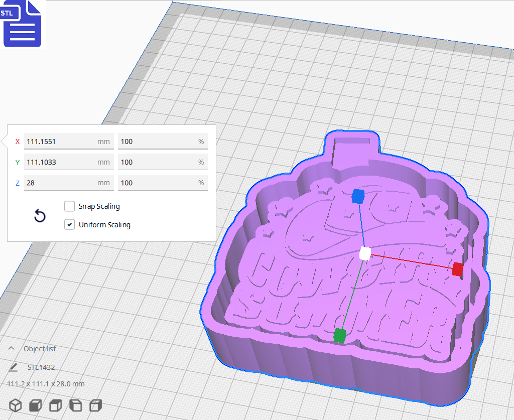Reset the scale with the circular arrow icon
The image size is (514, 420).
pyautogui.click(x=39, y=216)
